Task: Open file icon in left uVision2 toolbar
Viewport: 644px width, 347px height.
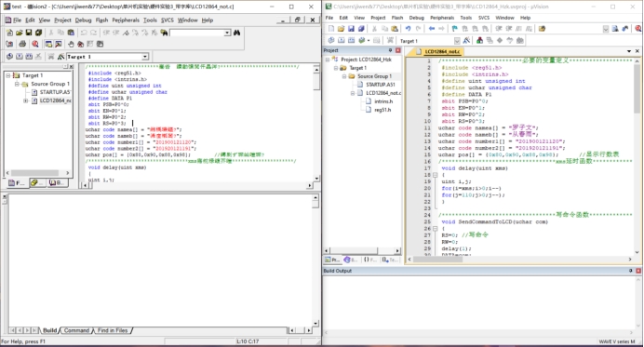Action: 19,33
